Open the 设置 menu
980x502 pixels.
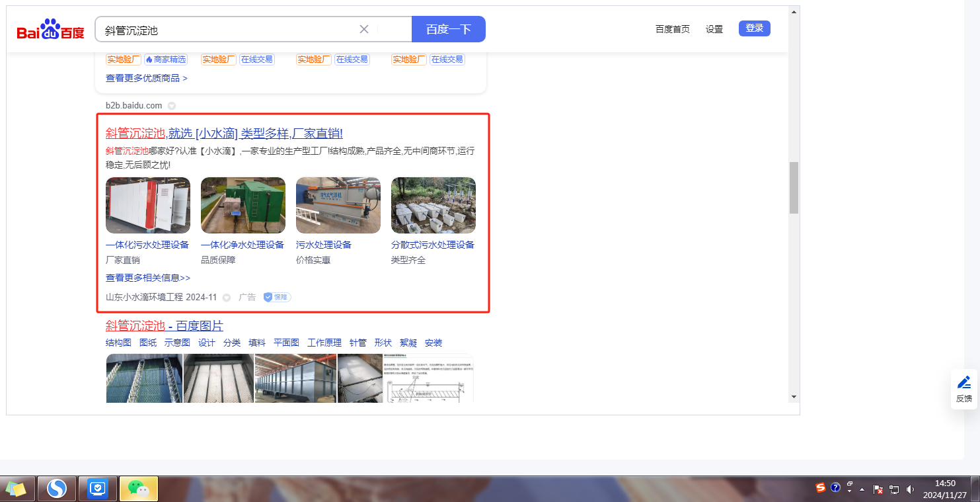click(714, 29)
